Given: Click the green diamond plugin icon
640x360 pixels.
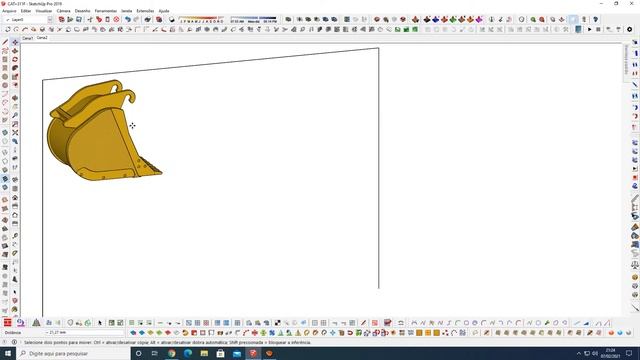Looking at the screenshot, I should pos(453,20).
